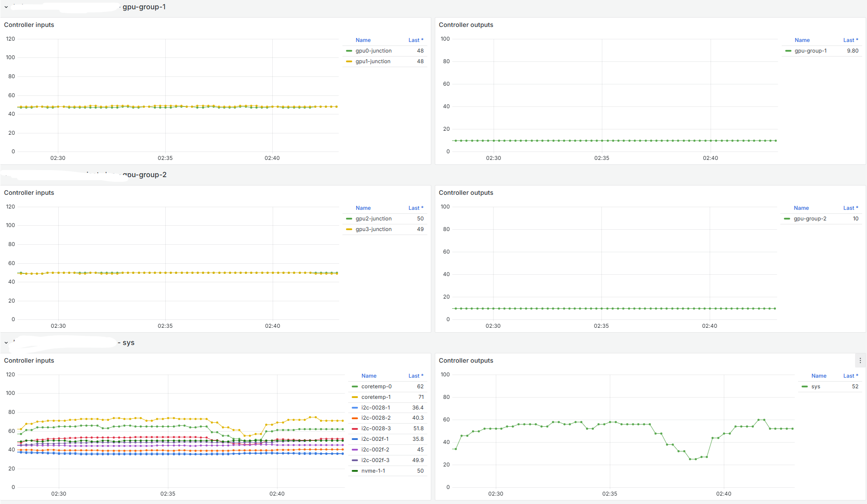Sort sys inputs legend by Name
Image resolution: width=867 pixels, height=504 pixels.
click(x=369, y=376)
